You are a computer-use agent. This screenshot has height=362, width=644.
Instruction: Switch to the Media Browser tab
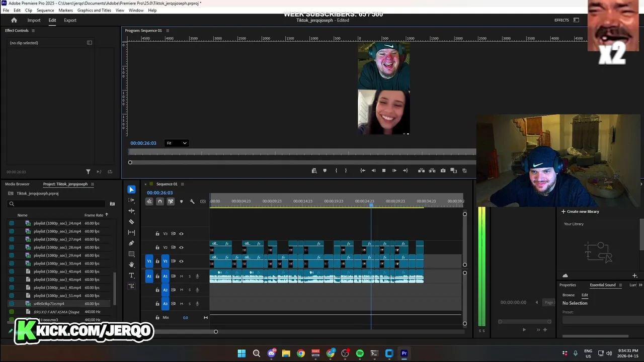[x=17, y=184]
